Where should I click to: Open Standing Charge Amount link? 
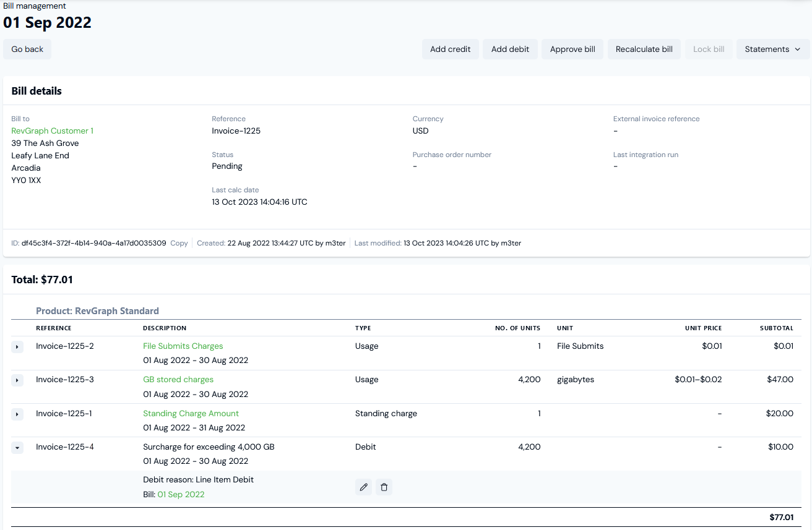pos(191,414)
